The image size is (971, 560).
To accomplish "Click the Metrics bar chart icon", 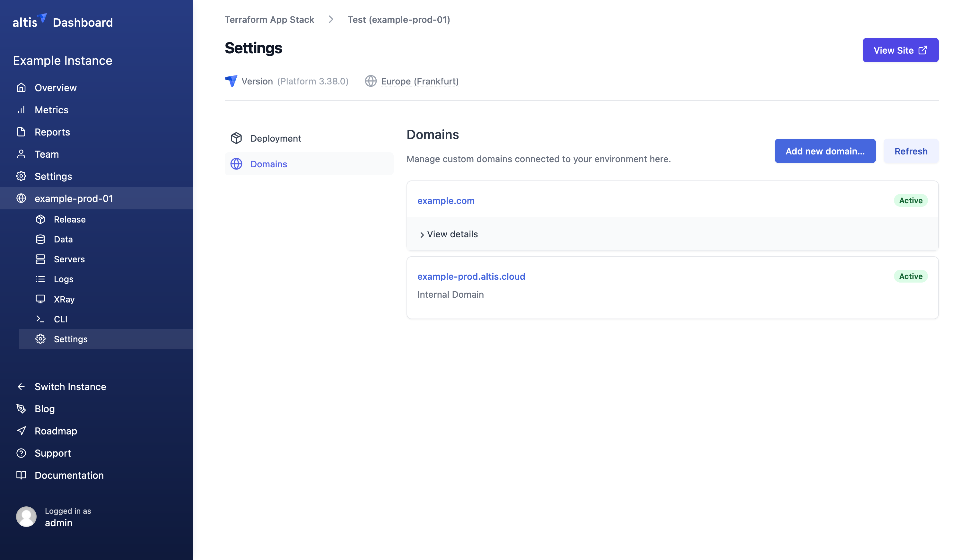I will (x=21, y=110).
